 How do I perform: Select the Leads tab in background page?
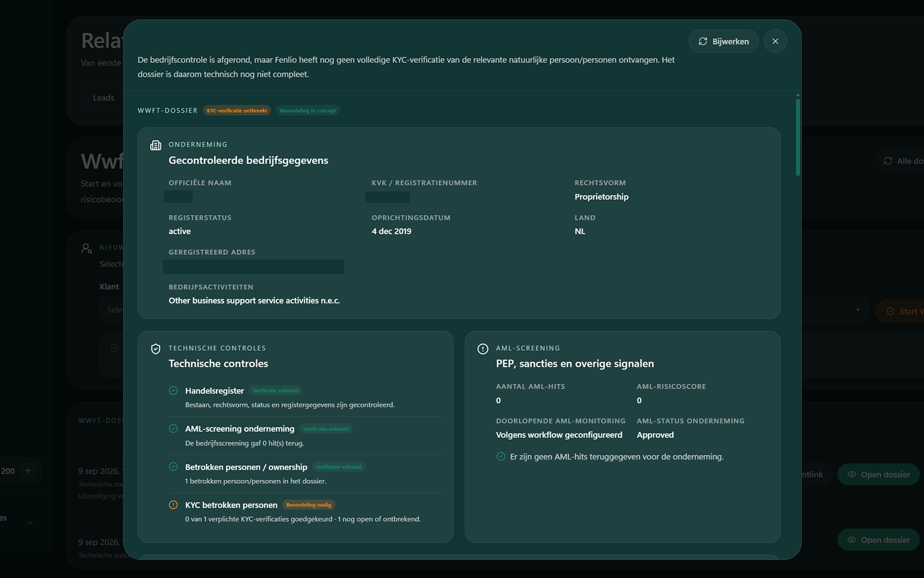click(104, 98)
